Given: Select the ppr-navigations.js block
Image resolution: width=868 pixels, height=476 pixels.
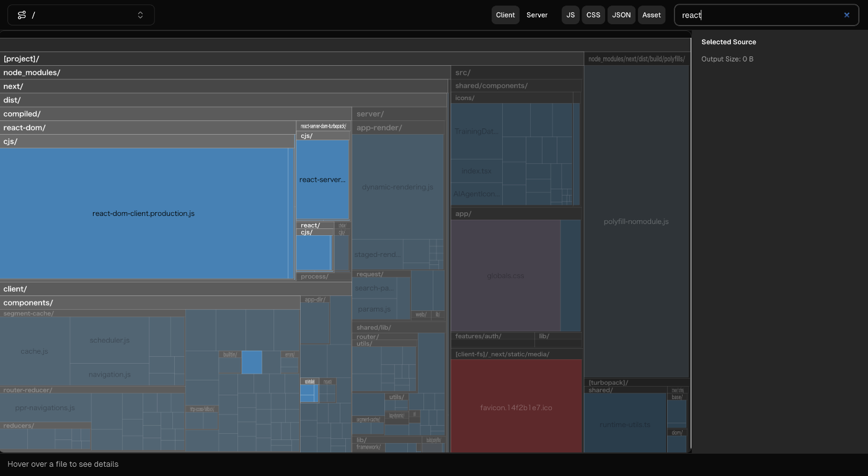Looking at the screenshot, I should [x=45, y=408].
